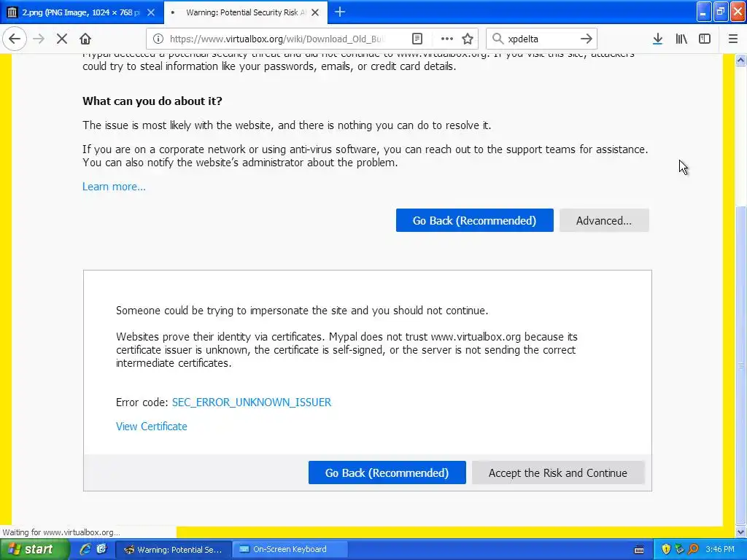The height and width of the screenshot is (560, 747).
Task: Go back with the browser back arrow
Action: (15, 39)
